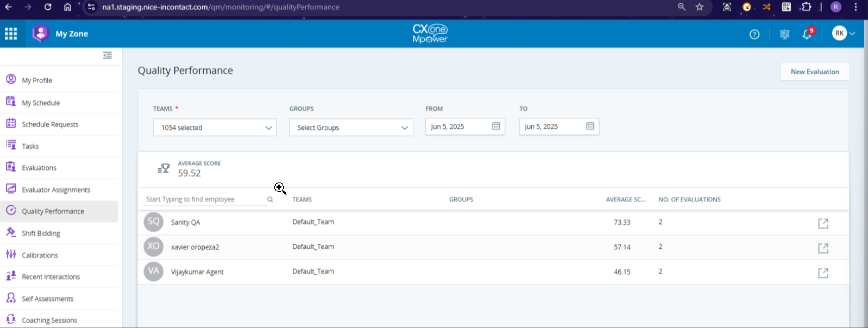The height and width of the screenshot is (328, 868).
Task: Open the notifications bell icon
Action: pyautogui.click(x=807, y=34)
